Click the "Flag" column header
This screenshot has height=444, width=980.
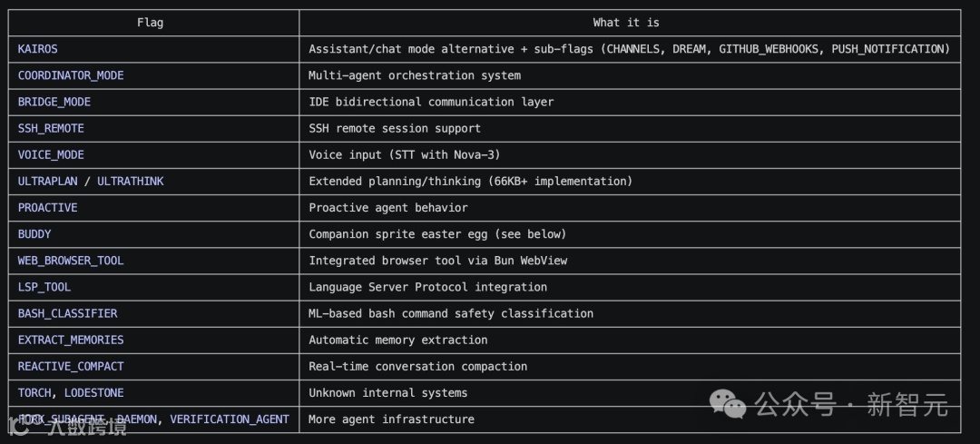[x=151, y=23]
